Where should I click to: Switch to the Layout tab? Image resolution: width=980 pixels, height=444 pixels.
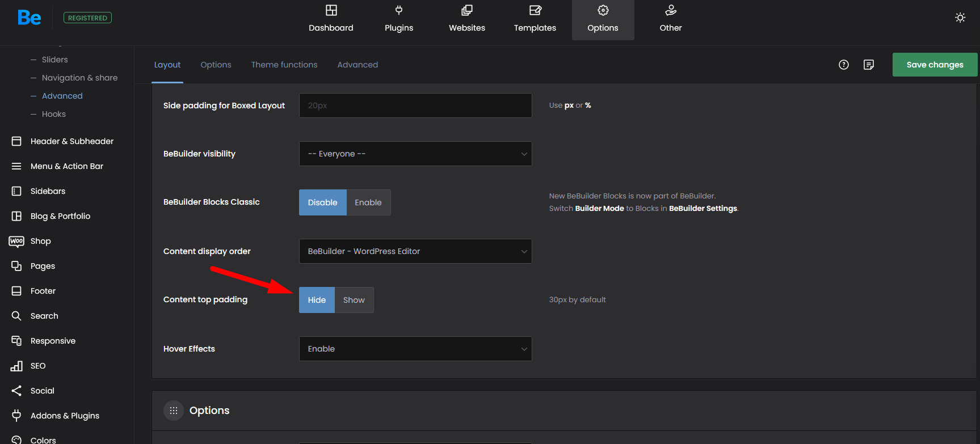click(167, 65)
